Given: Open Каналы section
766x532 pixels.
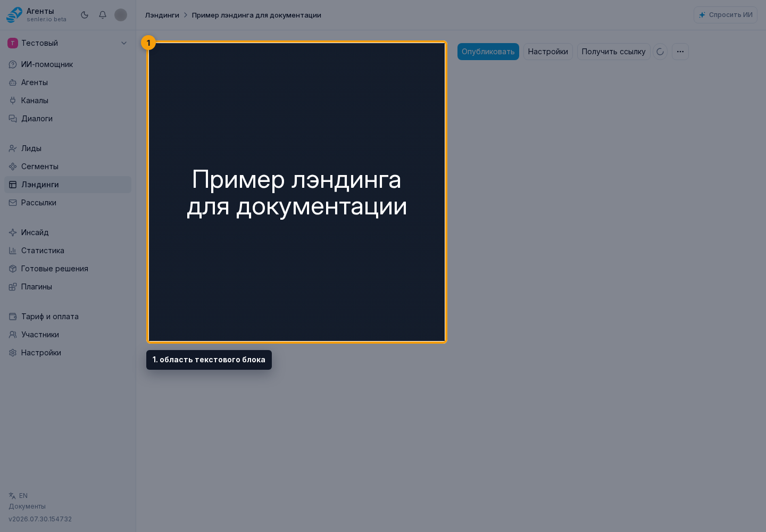Looking at the screenshot, I should (68, 101).
